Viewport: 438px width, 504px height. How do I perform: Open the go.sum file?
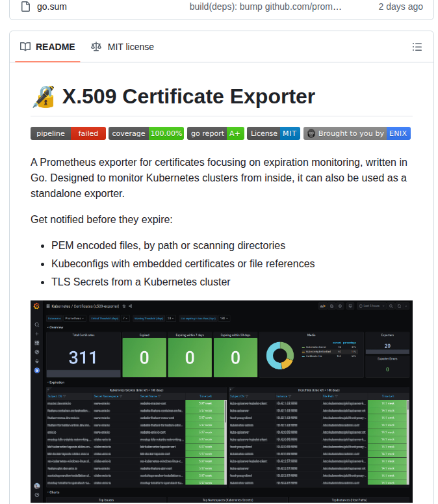[x=52, y=7]
